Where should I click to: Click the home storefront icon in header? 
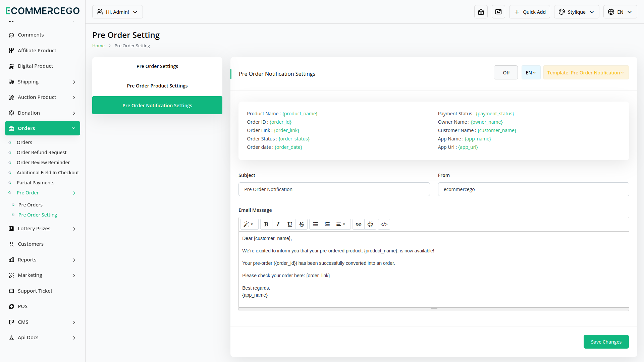point(481,12)
